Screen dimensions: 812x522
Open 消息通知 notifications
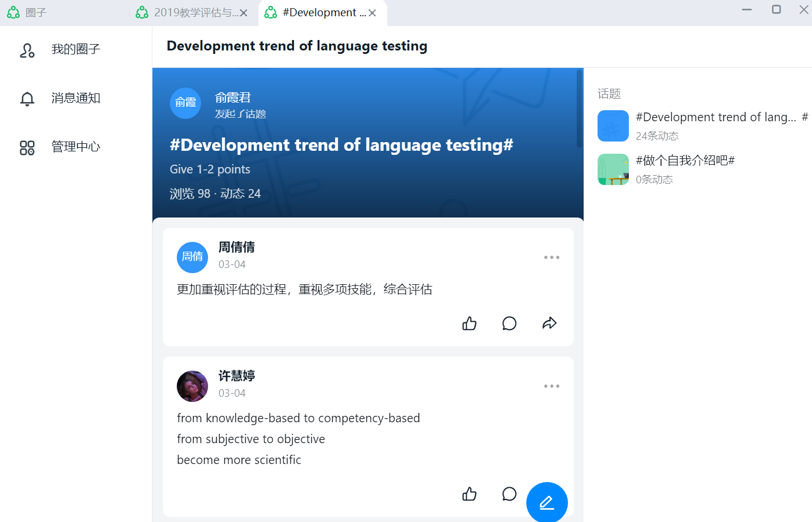[x=75, y=99]
